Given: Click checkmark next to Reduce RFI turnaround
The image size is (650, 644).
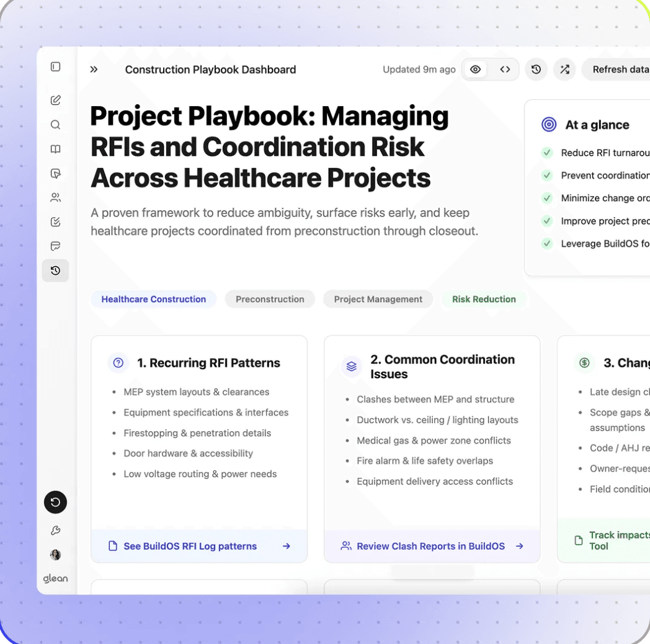Looking at the screenshot, I should tap(547, 153).
